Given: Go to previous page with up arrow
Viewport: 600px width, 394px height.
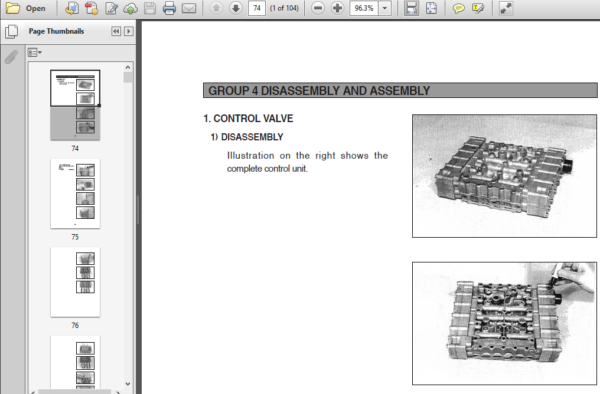Looking at the screenshot, I should point(216,8).
